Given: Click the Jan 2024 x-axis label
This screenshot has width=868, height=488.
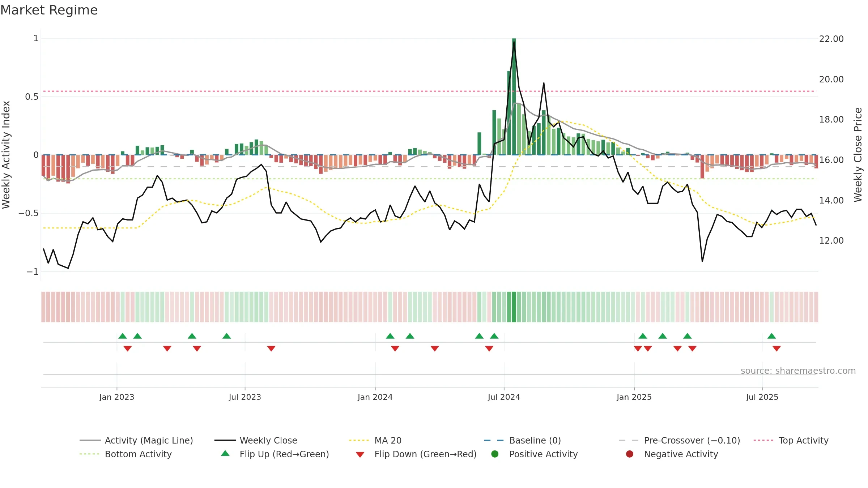Looking at the screenshot, I should [x=375, y=397].
